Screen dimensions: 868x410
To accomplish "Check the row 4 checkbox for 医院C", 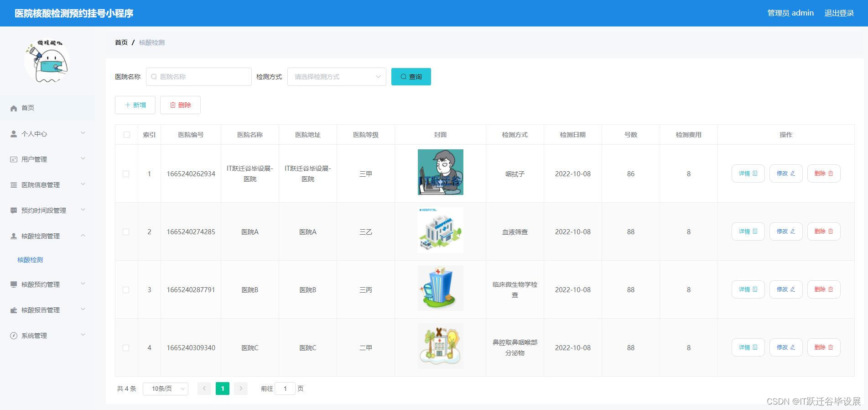I will [x=126, y=348].
